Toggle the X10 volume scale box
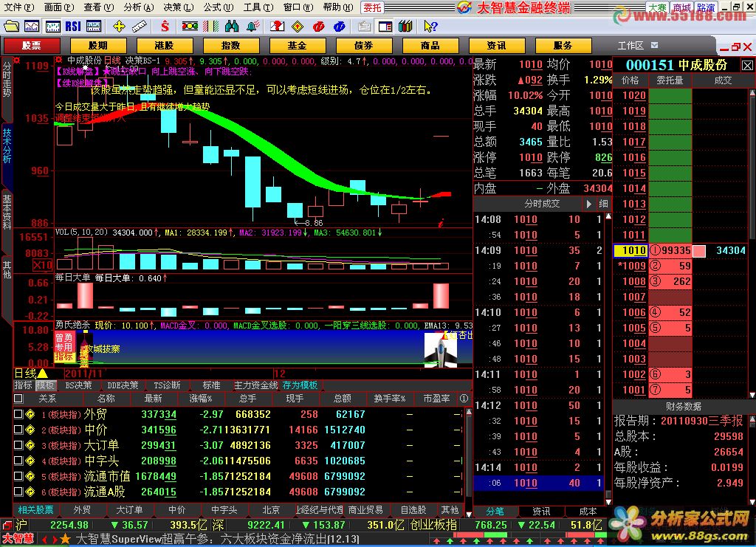The width and height of the screenshot is (756, 547). point(42,265)
